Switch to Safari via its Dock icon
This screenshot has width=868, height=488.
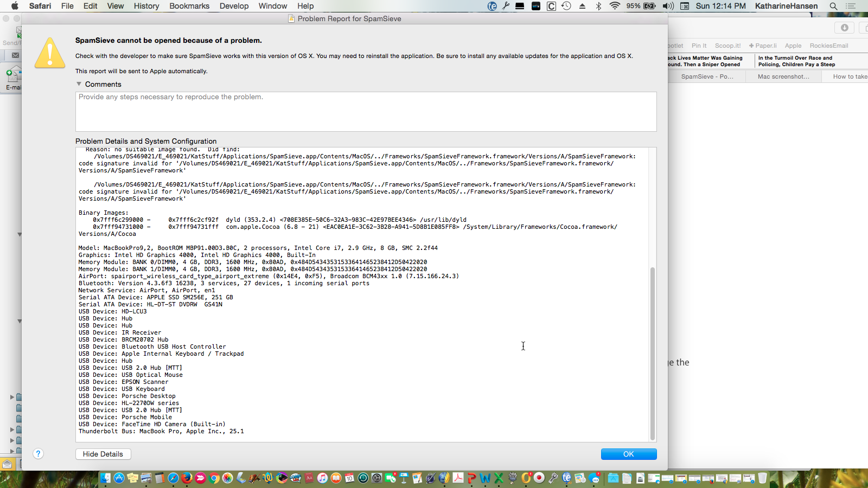coord(173,478)
